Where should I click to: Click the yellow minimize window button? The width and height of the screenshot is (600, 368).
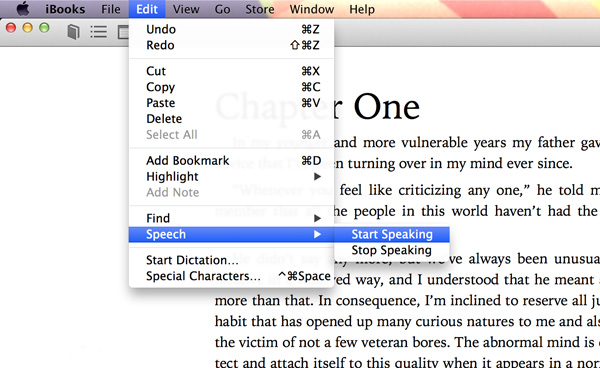coord(28,28)
